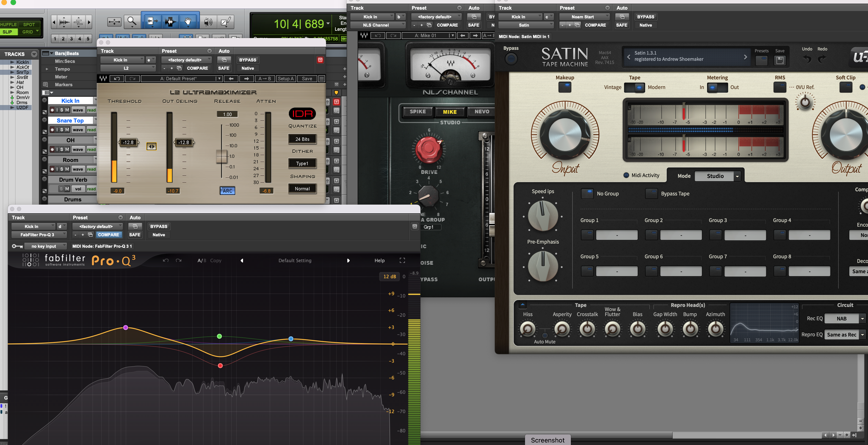Open L2 Shaping Normal selector
The image size is (868, 445).
click(x=302, y=189)
